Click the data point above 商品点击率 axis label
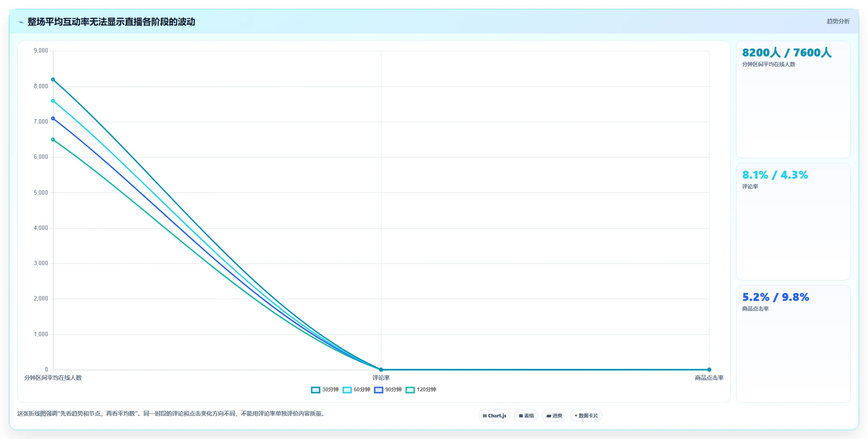 click(x=709, y=370)
